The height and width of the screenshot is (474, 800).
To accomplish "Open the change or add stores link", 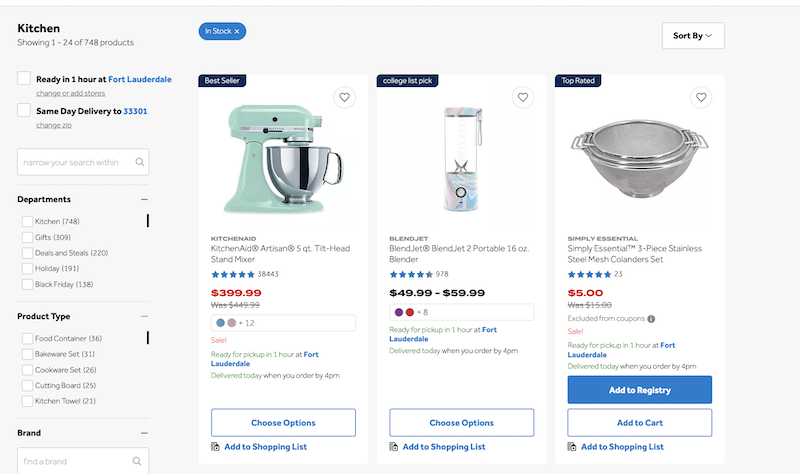I will point(70,93).
